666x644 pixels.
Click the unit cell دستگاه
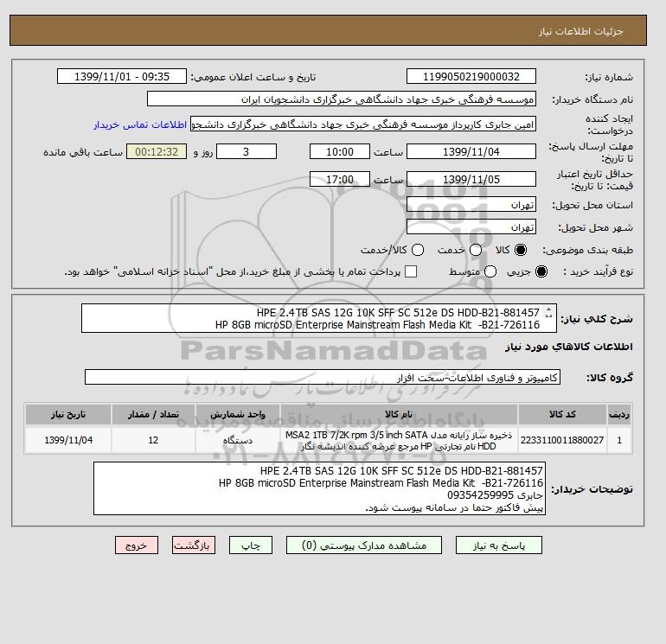(238, 440)
